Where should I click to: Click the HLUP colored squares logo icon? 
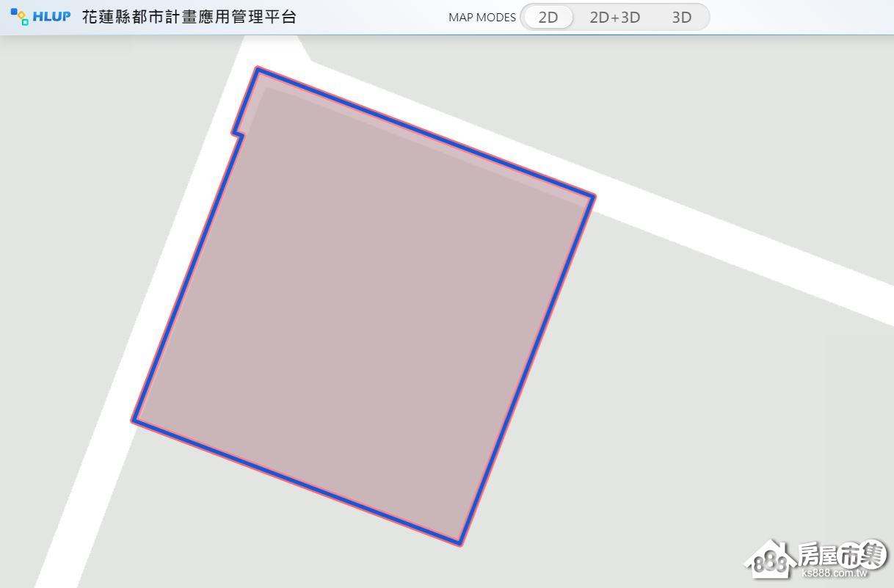[20, 17]
